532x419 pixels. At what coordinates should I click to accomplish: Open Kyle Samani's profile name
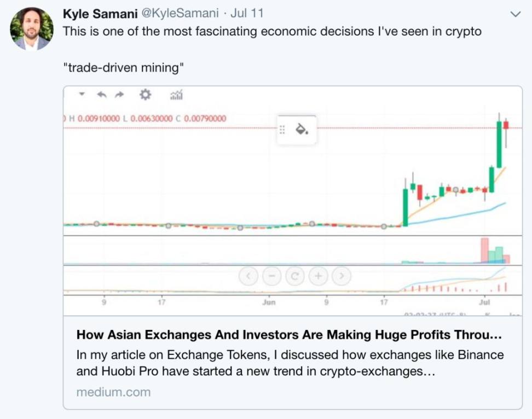pos(100,13)
